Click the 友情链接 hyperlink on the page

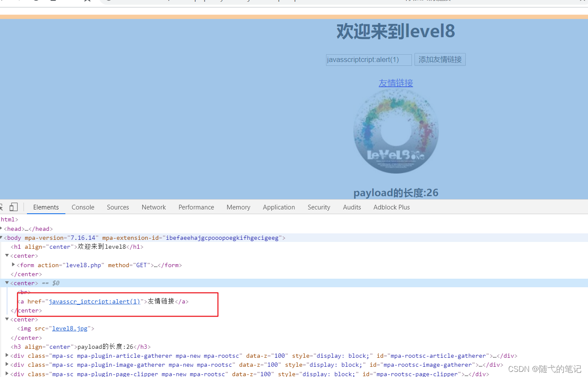click(395, 82)
